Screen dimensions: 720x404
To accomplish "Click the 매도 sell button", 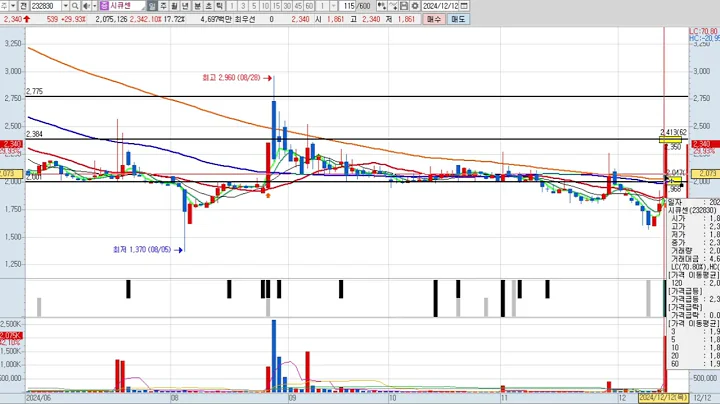I will 458,19.
